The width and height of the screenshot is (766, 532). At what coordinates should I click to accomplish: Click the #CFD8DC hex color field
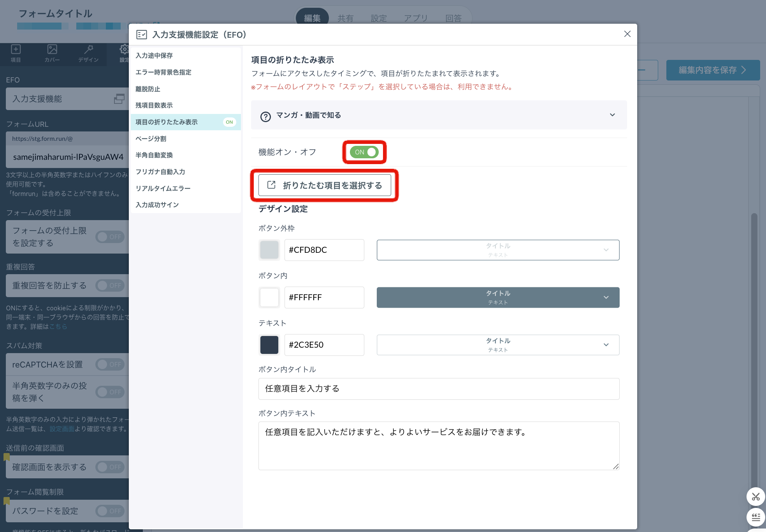click(x=324, y=250)
